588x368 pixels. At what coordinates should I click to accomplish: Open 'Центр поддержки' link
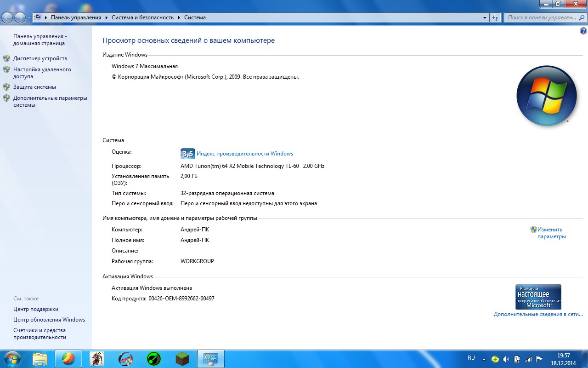click(x=36, y=309)
